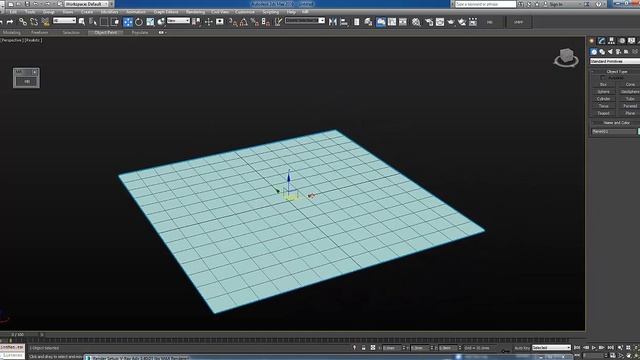Open the named selection sets dropdown

305,20
